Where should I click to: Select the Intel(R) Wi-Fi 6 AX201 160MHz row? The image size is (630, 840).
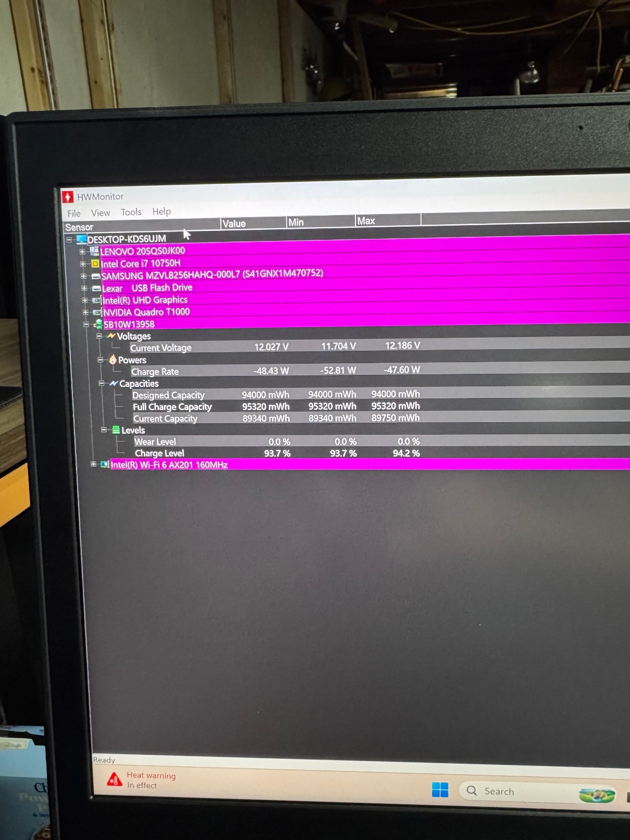pos(370,464)
